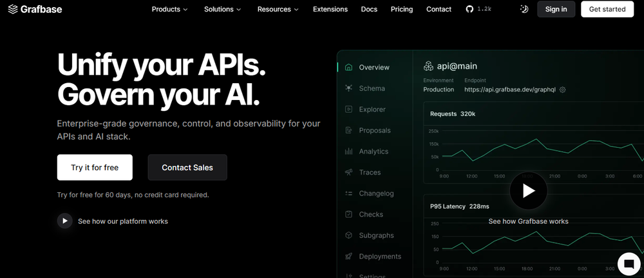
Task: Click the Overview home icon in sidebar
Action: [348, 67]
